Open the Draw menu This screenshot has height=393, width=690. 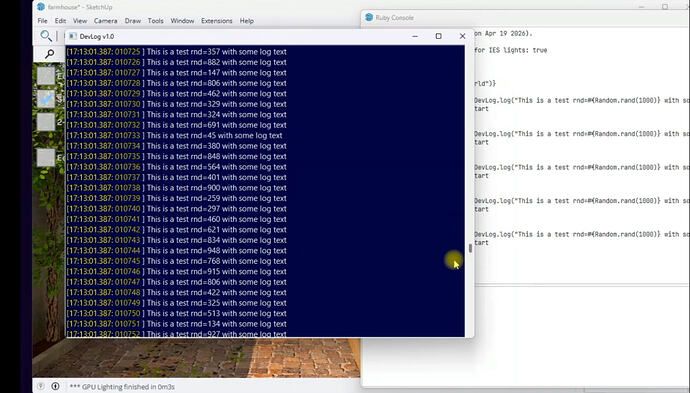[132, 21]
